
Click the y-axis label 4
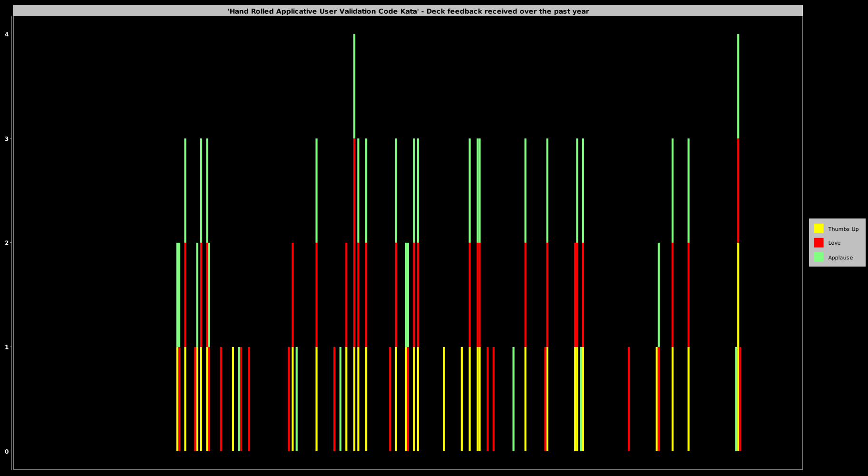7,34
